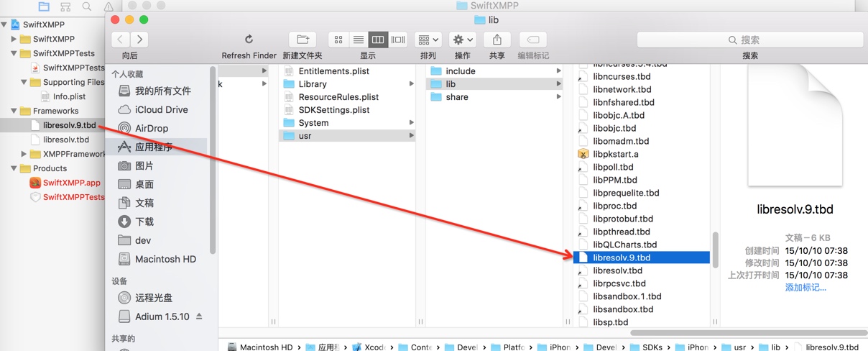Expand XMPPFramework group in Xcode

coord(24,154)
